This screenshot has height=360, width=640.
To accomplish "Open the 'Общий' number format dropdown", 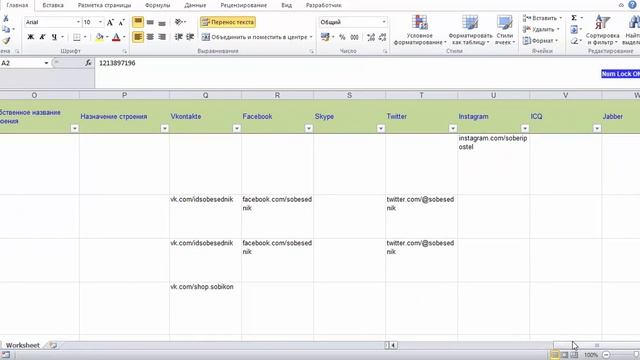I will click(384, 22).
